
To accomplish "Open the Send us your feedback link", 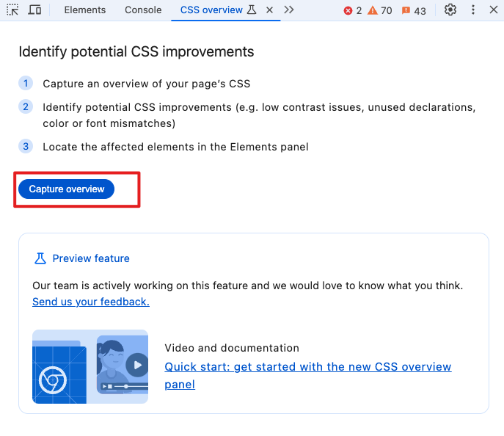I will 91,302.
